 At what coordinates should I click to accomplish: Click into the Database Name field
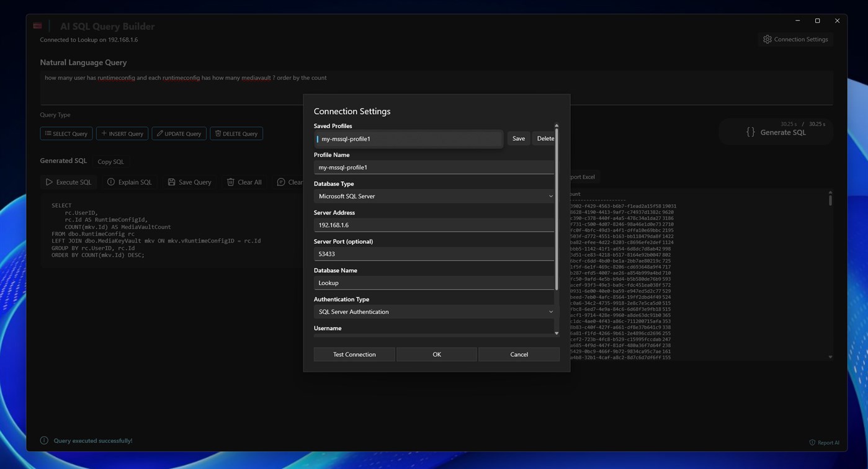tap(434, 283)
